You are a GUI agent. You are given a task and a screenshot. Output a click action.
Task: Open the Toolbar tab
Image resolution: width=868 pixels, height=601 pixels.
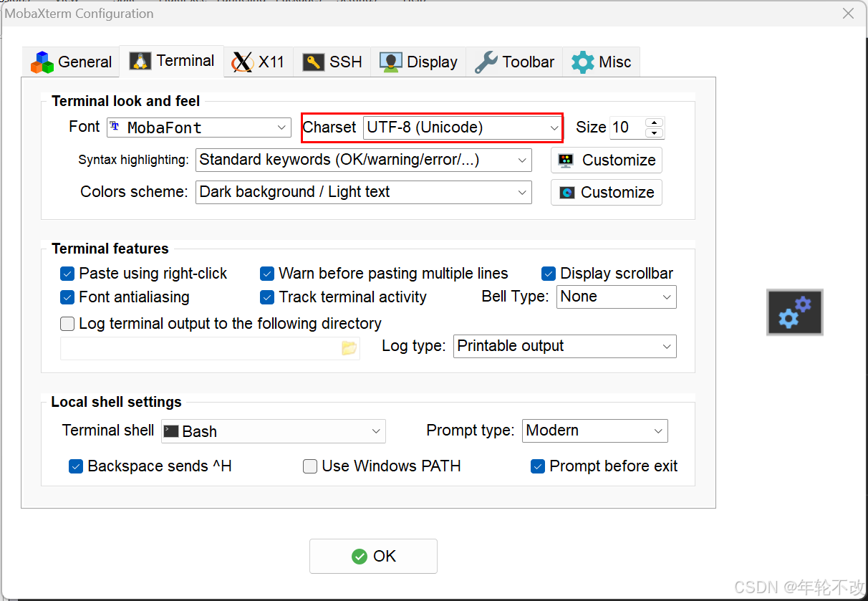point(514,62)
